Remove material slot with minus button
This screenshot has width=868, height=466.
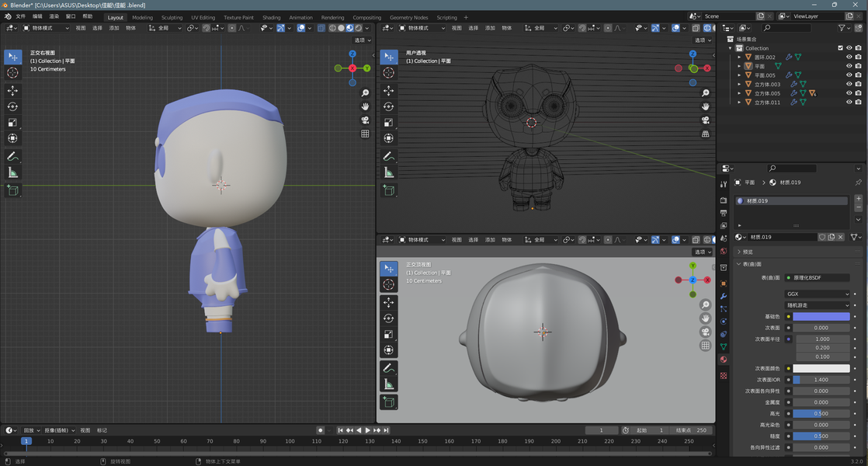pos(859,207)
